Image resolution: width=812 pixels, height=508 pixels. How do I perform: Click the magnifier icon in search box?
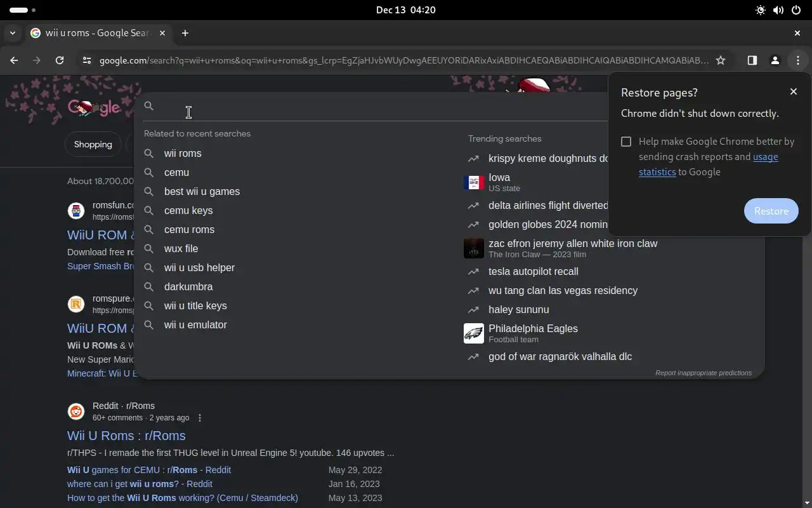coord(148,106)
